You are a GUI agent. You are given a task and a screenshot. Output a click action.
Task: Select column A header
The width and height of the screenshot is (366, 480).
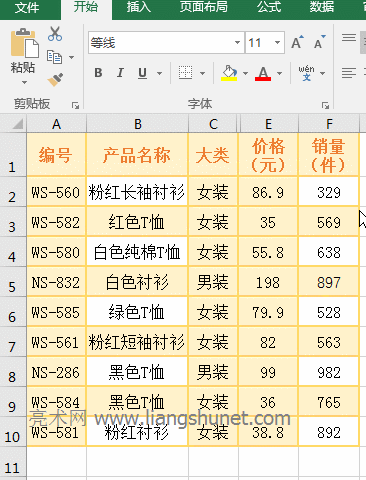[x=56, y=124]
